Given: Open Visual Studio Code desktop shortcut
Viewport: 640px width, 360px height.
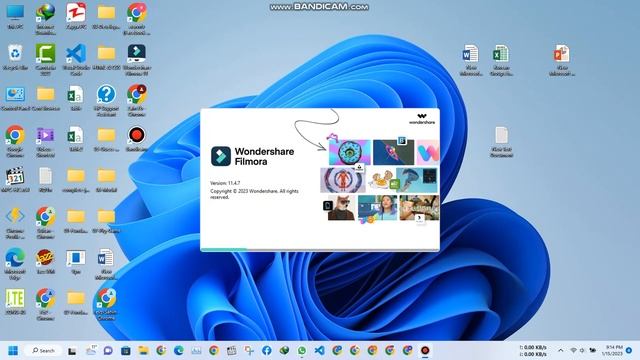Looking at the screenshot, I should [x=76, y=59].
